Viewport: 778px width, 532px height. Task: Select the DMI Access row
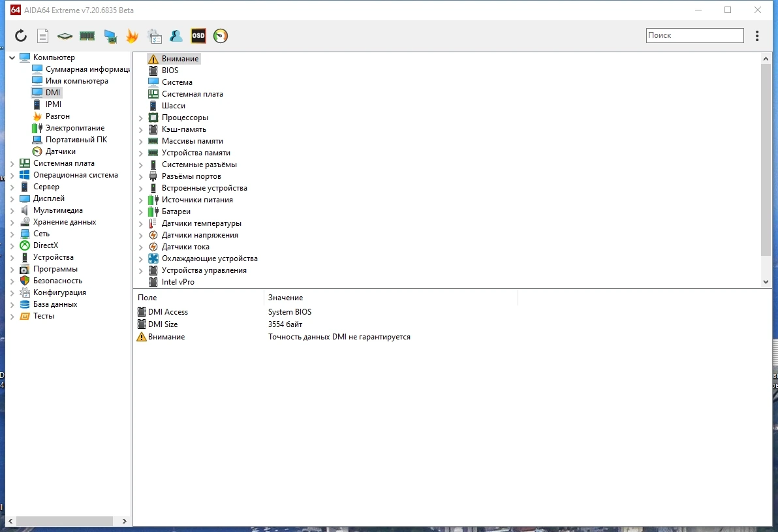[x=328, y=312]
